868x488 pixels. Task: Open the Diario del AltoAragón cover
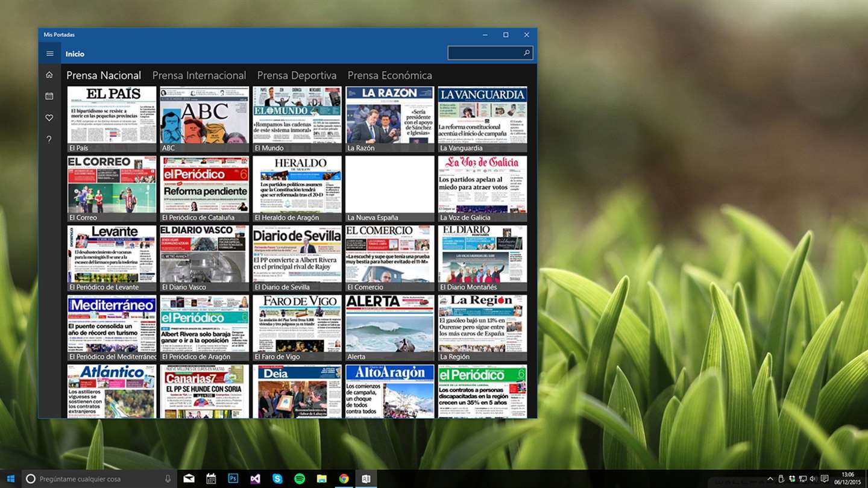pos(390,392)
